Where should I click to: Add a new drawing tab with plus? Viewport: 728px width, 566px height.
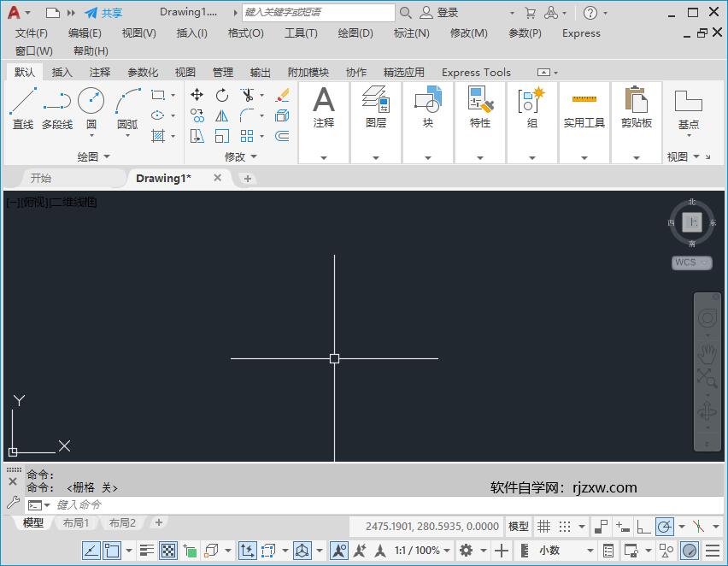click(x=248, y=179)
